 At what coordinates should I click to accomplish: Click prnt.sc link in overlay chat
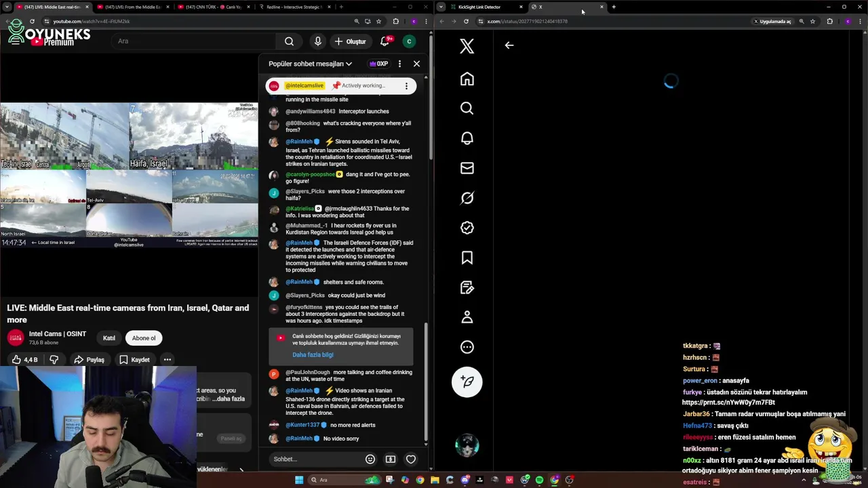click(728, 402)
